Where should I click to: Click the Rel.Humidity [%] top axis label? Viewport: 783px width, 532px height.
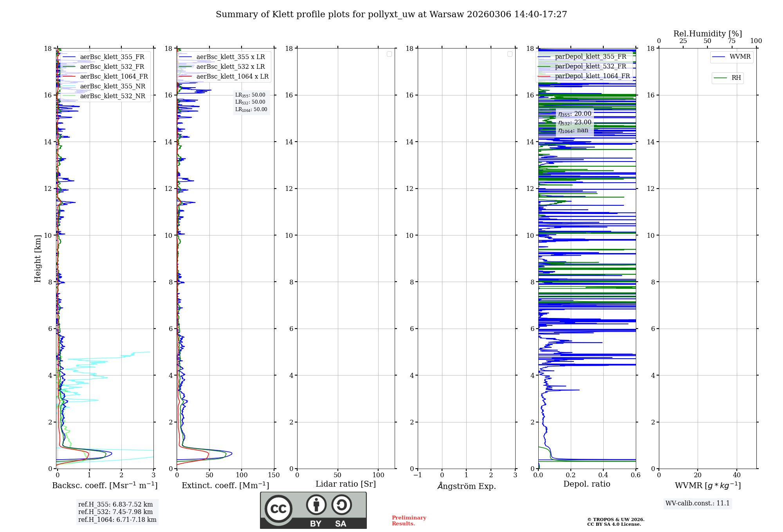point(707,34)
